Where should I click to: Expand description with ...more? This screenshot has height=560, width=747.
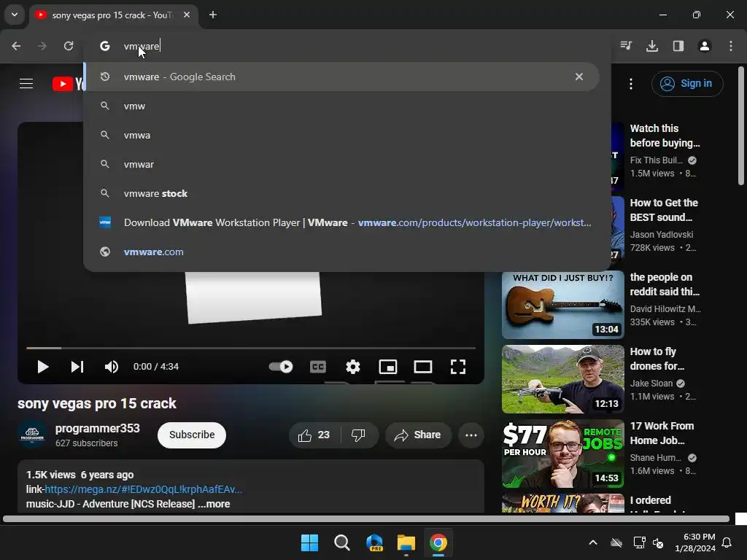point(214,504)
